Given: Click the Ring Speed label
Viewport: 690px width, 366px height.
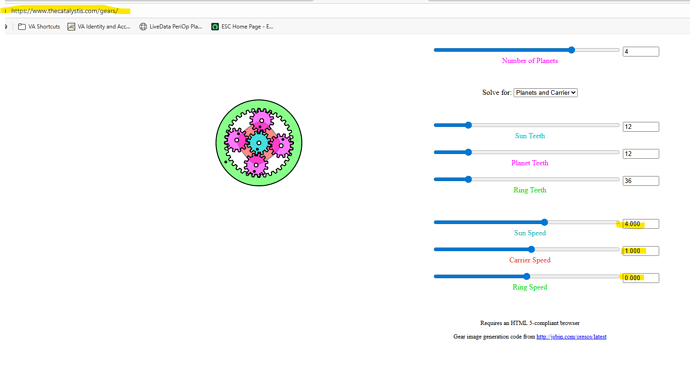Looking at the screenshot, I should point(530,287).
